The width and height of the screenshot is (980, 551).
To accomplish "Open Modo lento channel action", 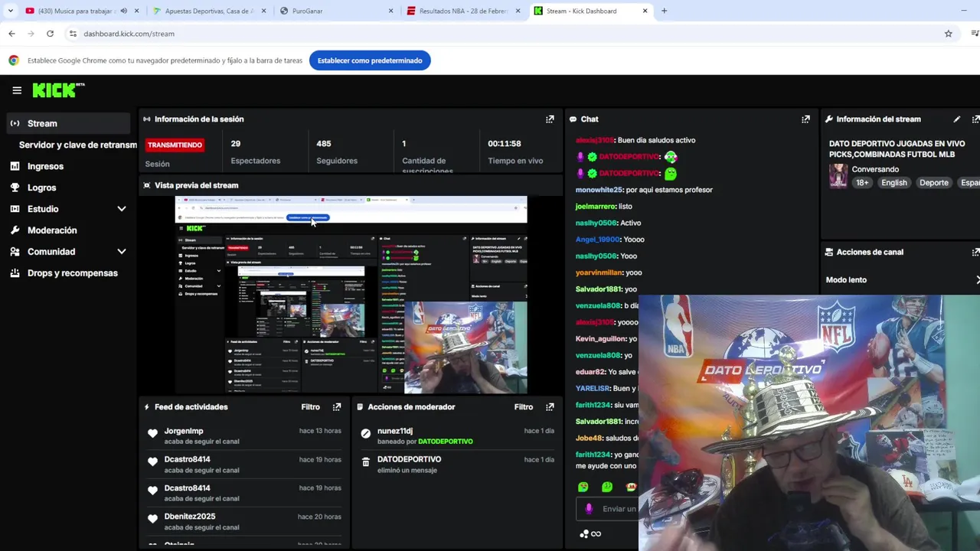I will pyautogui.click(x=902, y=280).
